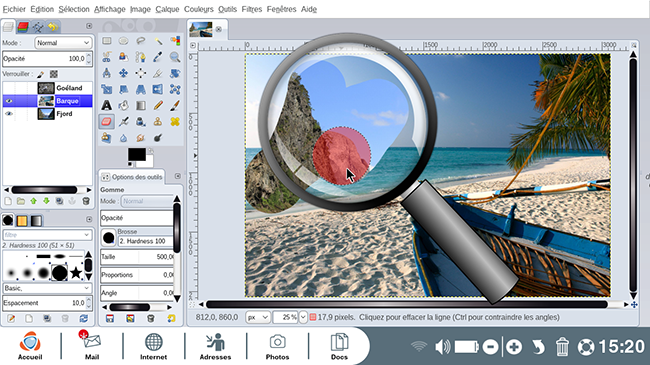Select the Cage Transform tool
Screen dimensions: 650x365
[x=175, y=89]
